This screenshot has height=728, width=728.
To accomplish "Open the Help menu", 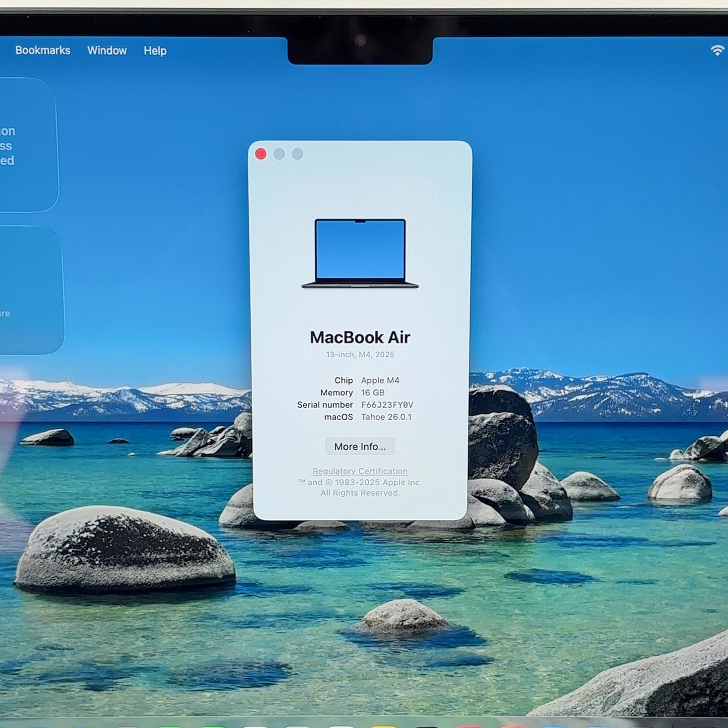I will pyautogui.click(x=155, y=50).
